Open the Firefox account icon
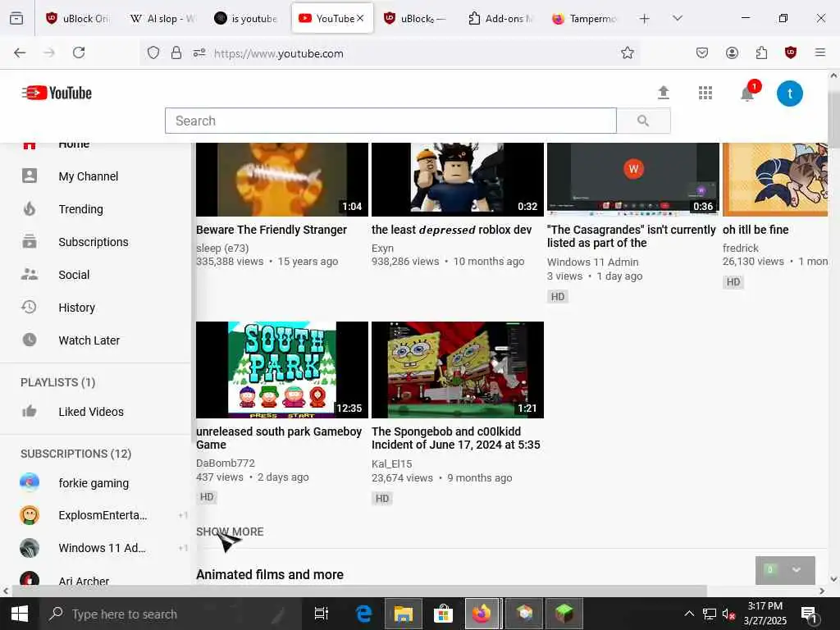 (x=732, y=52)
